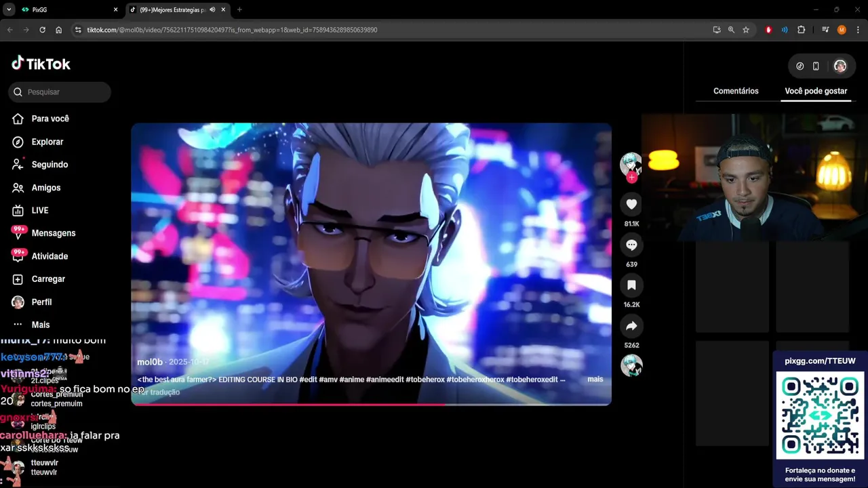The width and height of the screenshot is (868, 488).
Task: Bookmark this page with star icon
Action: pyautogui.click(x=746, y=30)
